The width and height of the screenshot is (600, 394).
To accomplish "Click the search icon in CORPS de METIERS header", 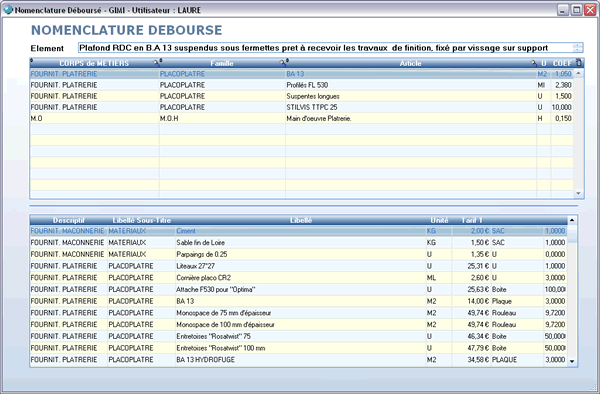I will [156, 63].
